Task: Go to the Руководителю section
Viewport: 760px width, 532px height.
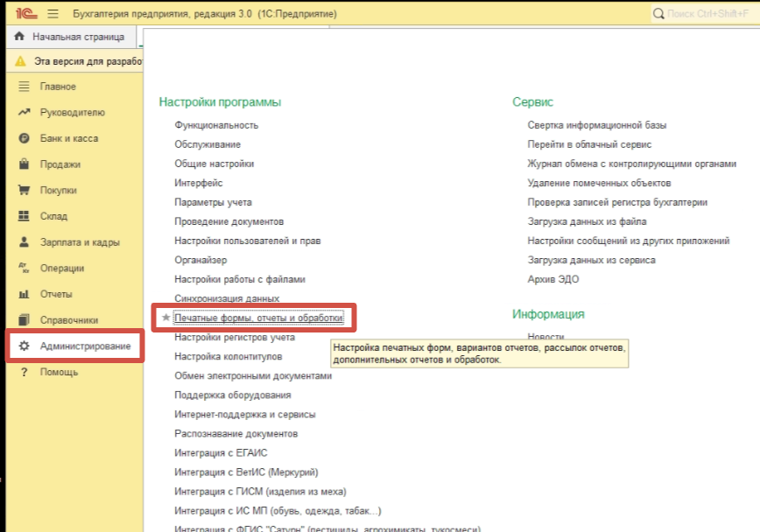Action: pyautogui.click(x=72, y=112)
